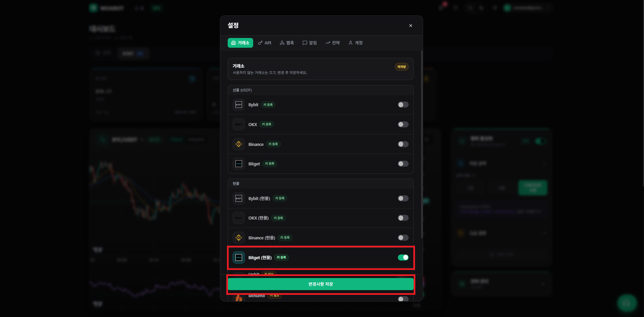Viewport: 644px width, 317px height.
Task: Click the Bybit (현물) logo icon
Action: (x=239, y=198)
